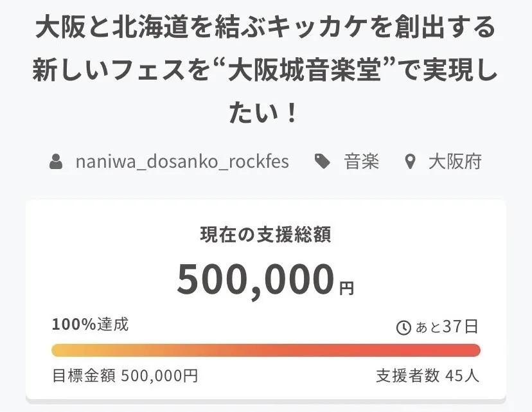
Task: Click the location pin icon
Action: click(410, 162)
